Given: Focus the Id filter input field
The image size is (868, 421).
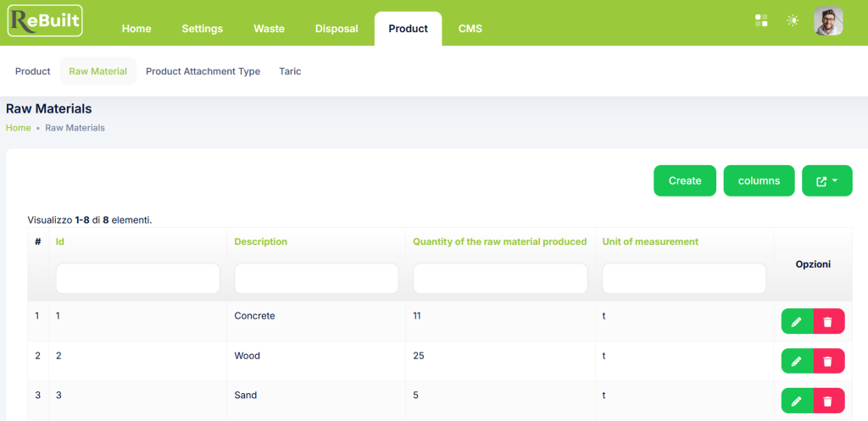Looking at the screenshot, I should click(138, 279).
